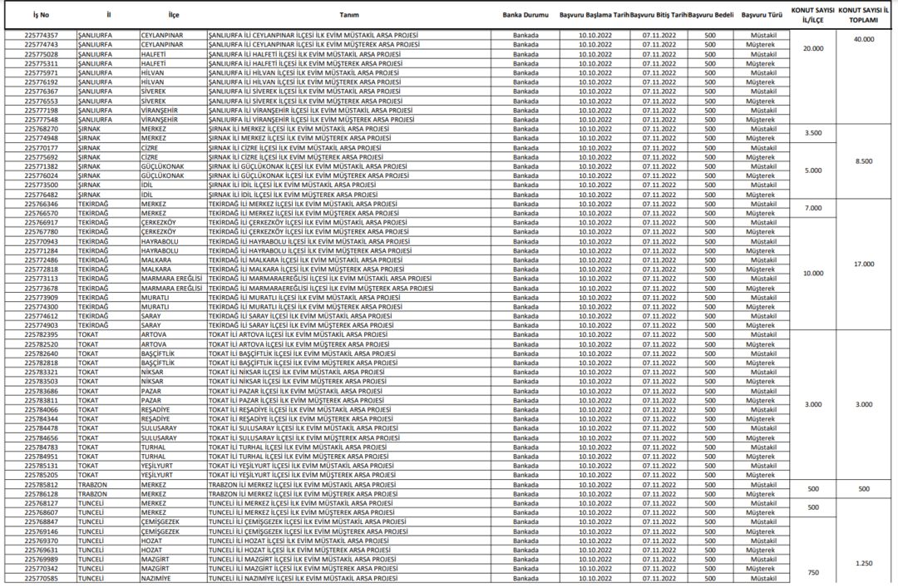898x588 pixels.
Task: Select İş No 225784066
Action: tap(42, 410)
